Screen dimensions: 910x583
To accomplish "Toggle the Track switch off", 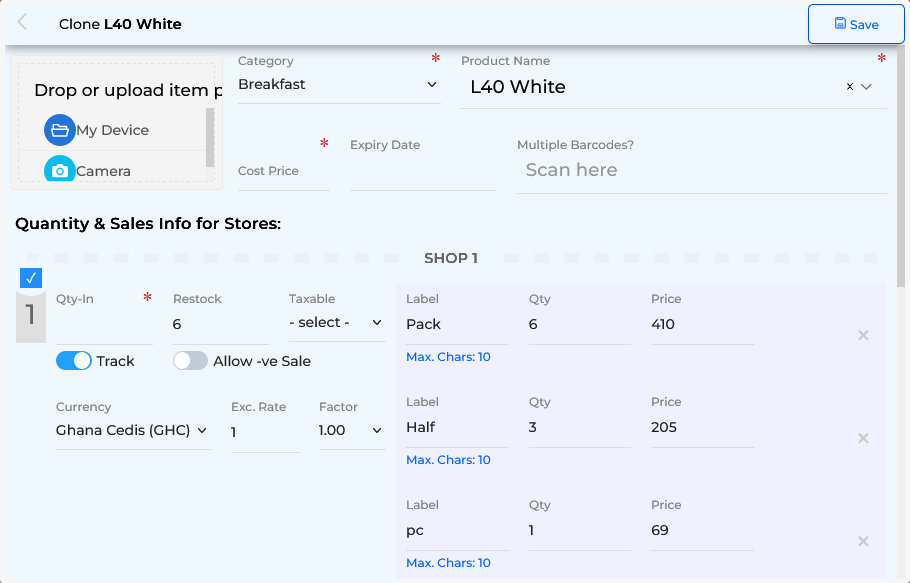I will point(74,361).
